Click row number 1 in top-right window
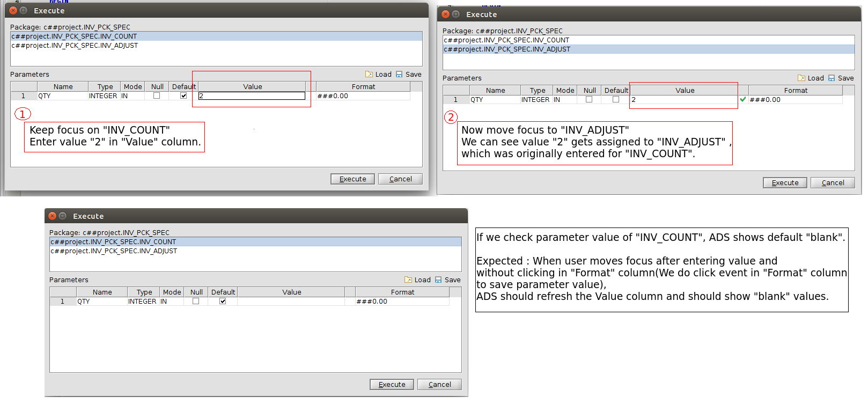The width and height of the screenshot is (868, 411). (456, 99)
